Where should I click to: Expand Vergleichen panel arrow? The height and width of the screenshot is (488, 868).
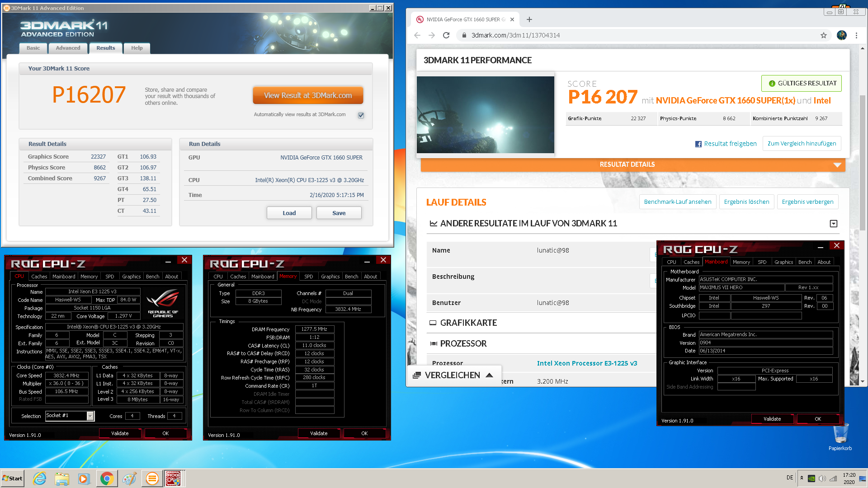pos(489,375)
